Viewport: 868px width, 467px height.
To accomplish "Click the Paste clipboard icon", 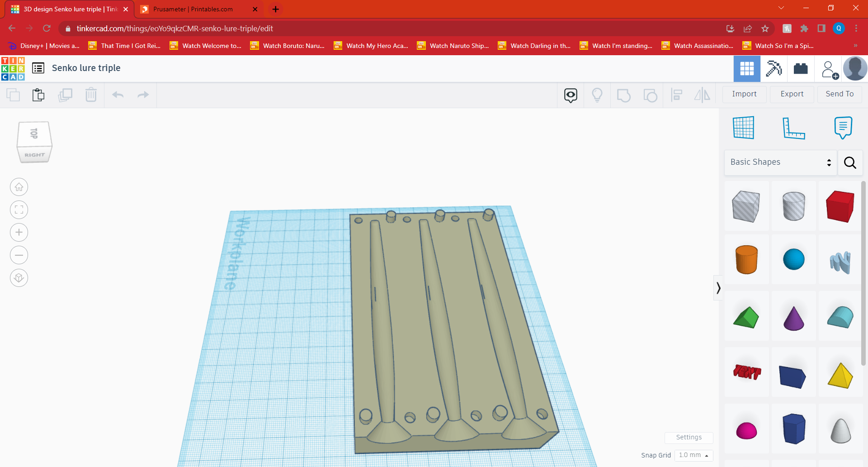I will tap(38, 95).
